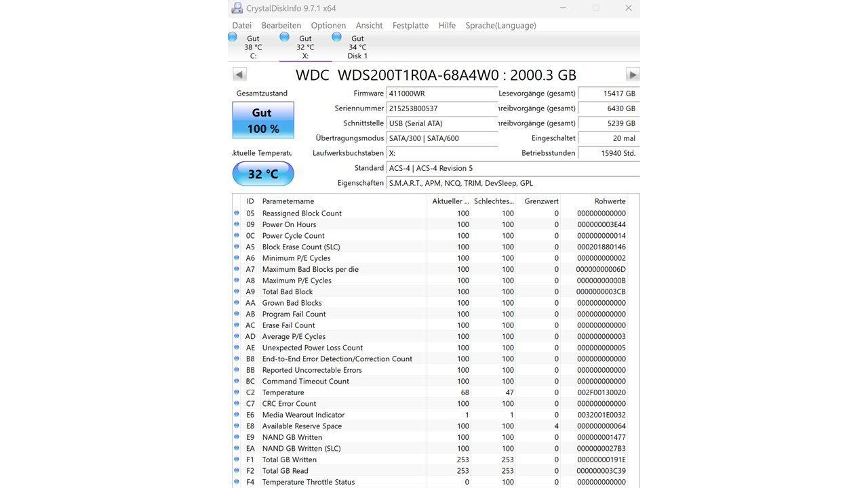Viewport: 868px width, 488px height.
Task: Select the X: drive tab
Action: click(305, 47)
